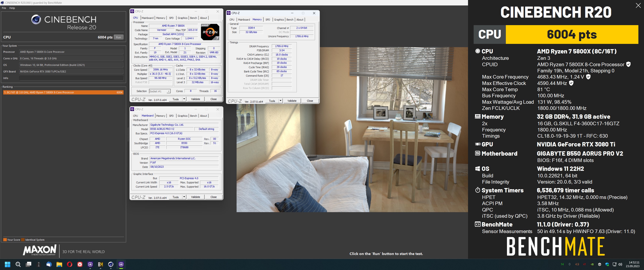Click Tools button in Memory CPU-Z window
This screenshot has height=270, width=644.
(x=272, y=101)
